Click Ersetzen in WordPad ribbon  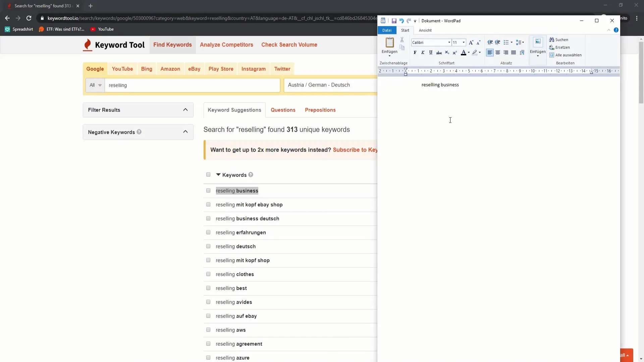click(x=559, y=47)
